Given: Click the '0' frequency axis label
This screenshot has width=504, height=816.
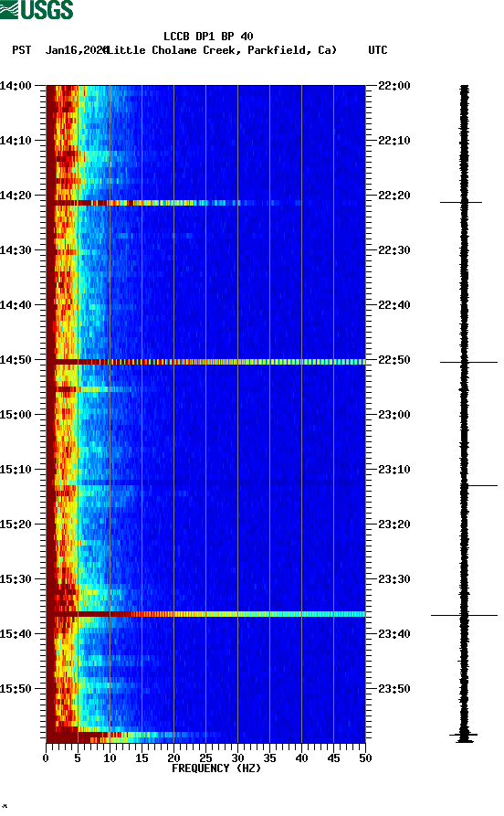Looking at the screenshot, I should tap(46, 758).
